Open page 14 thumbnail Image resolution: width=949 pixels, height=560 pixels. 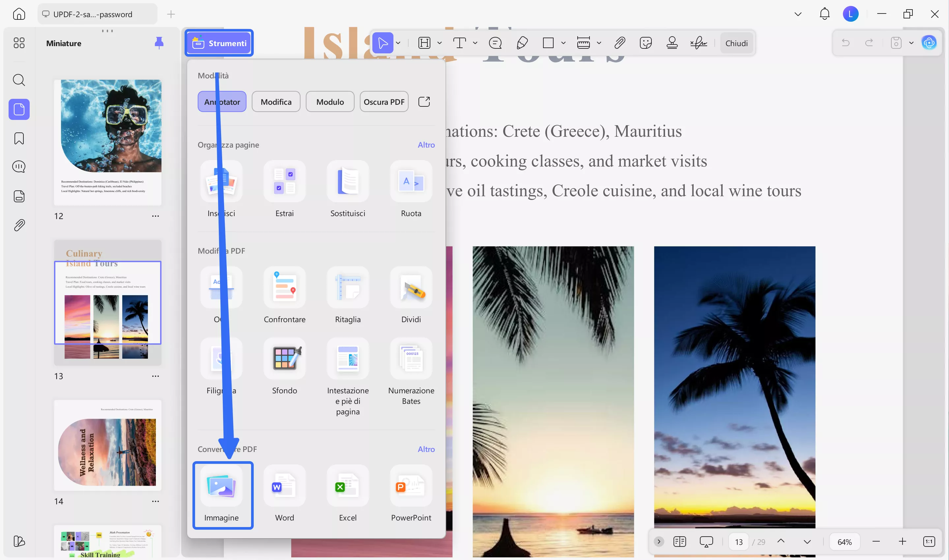point(107,445)
